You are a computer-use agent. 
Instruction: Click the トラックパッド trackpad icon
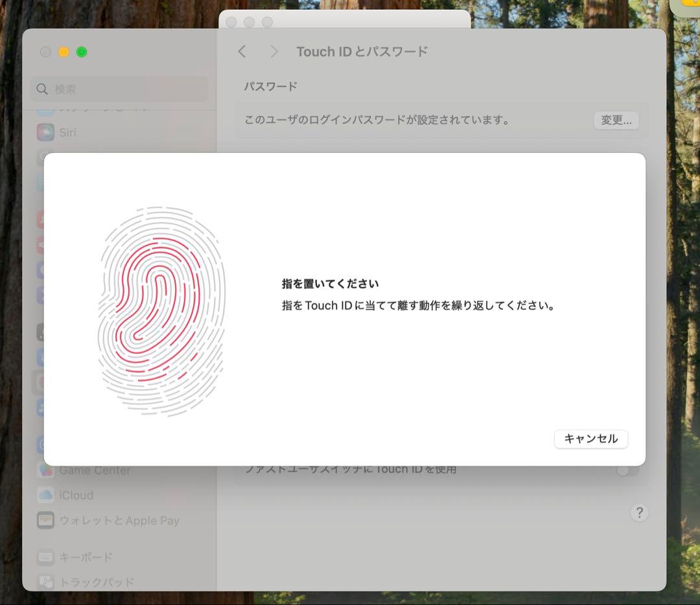[45, 582]
